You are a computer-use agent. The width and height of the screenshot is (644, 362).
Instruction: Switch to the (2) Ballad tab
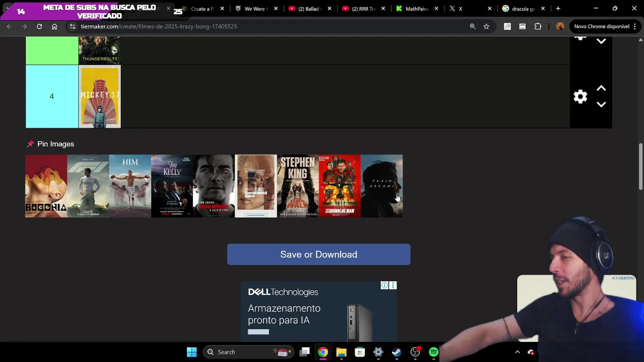309,9
